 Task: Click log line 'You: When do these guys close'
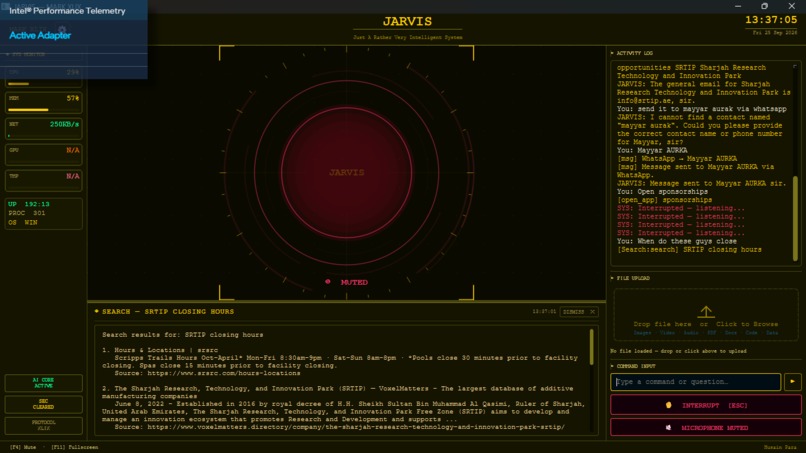pos(677,241)
